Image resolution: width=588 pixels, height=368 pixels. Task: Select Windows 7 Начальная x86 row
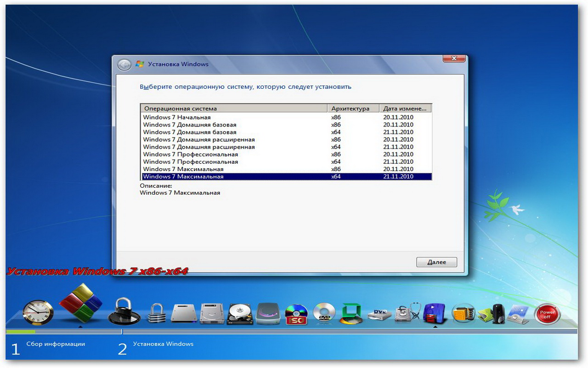pyautogui.click(x=286, y=117)
